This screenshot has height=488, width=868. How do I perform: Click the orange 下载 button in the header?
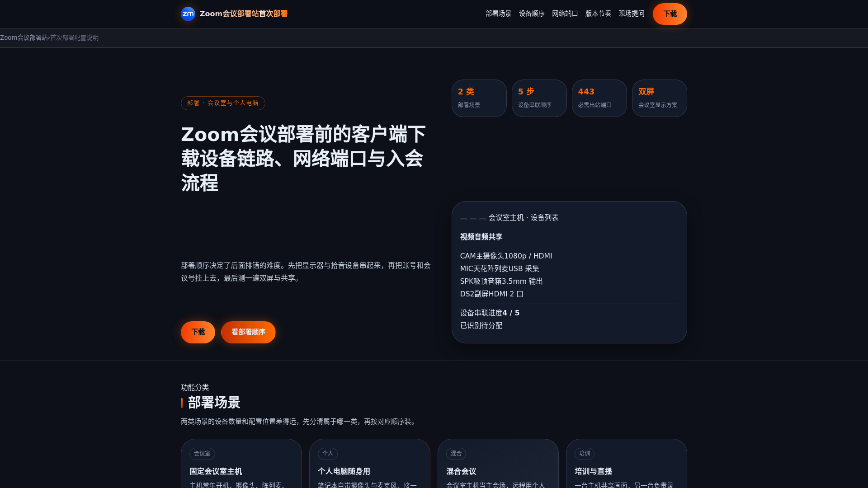[670, 14]
